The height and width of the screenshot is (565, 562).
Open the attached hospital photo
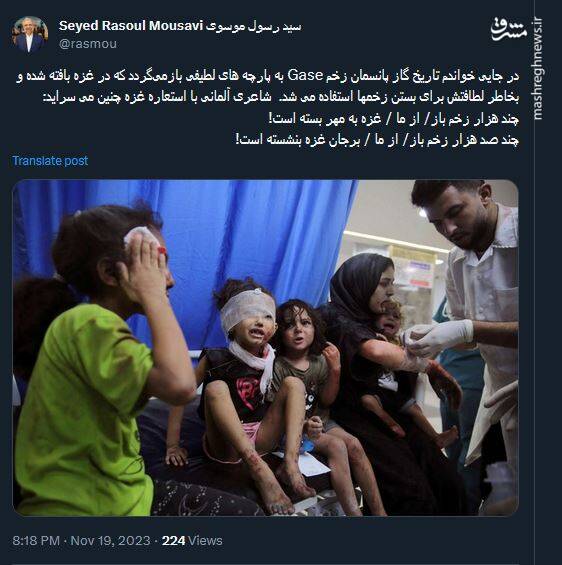click(266, 348)
